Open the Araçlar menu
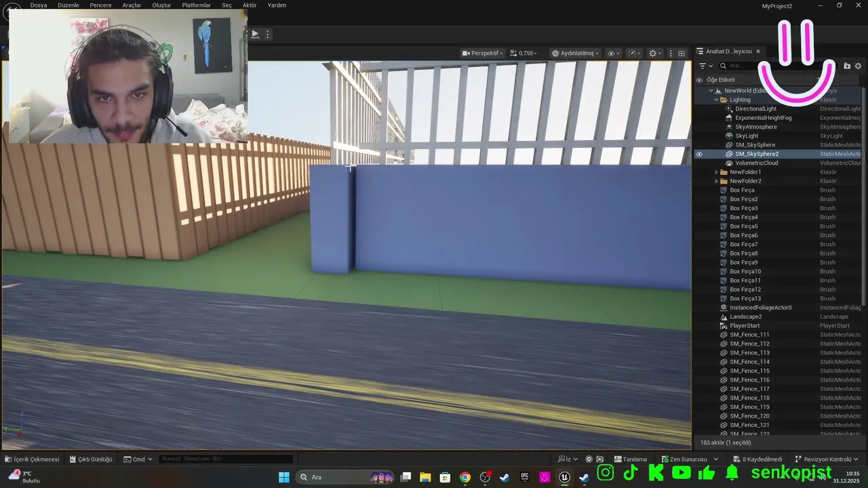 click(132, 5)
